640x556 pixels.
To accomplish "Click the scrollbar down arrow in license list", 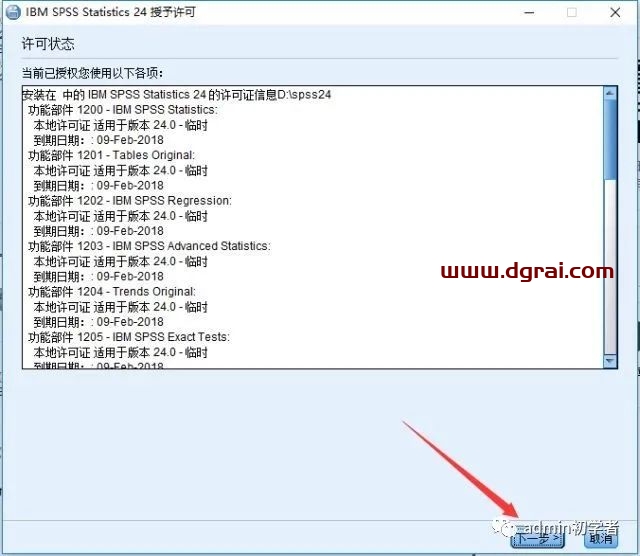I will coord(610,361).
